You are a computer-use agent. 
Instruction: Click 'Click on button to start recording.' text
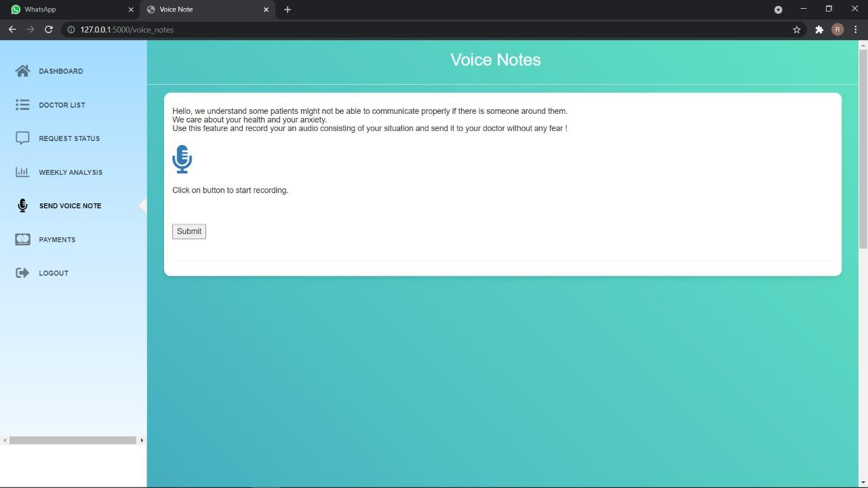tap(231, 190)
